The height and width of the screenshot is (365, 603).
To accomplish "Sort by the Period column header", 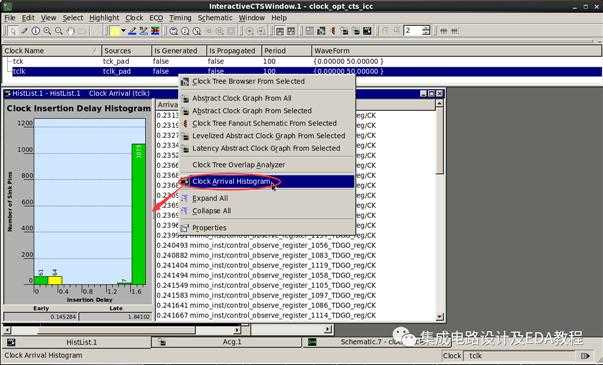I will pyautogui.click(x=287, y=51).
